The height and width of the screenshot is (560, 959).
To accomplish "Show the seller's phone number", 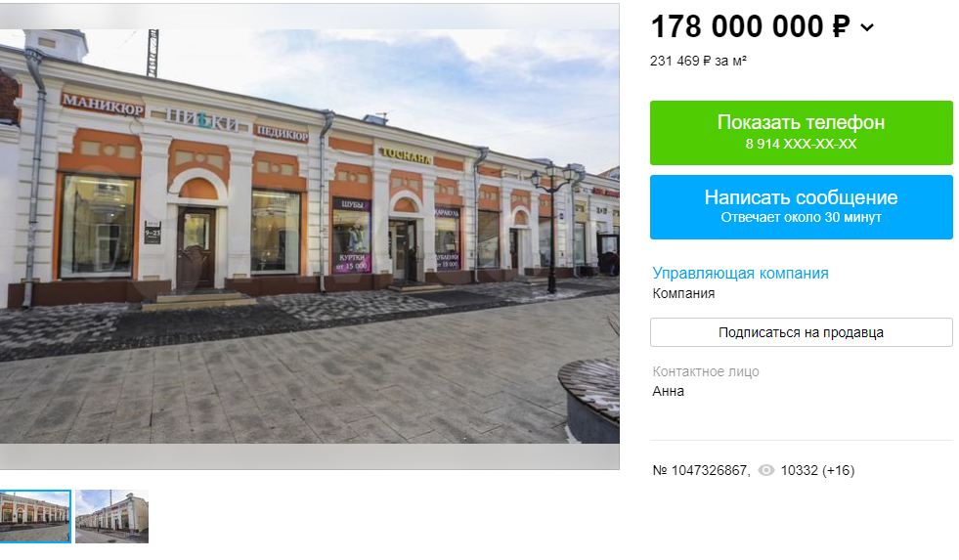I will 802,133.
